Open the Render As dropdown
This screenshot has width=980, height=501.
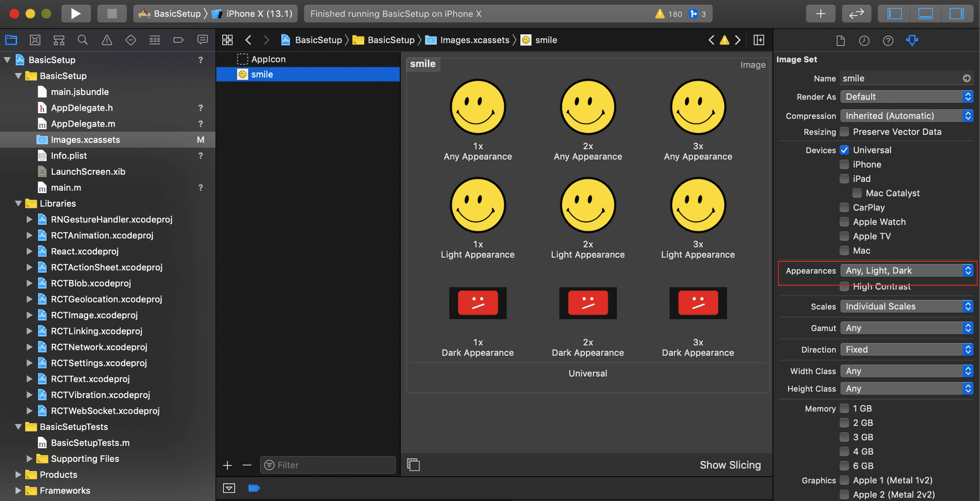pyautogui.click(x=906, y=97)
